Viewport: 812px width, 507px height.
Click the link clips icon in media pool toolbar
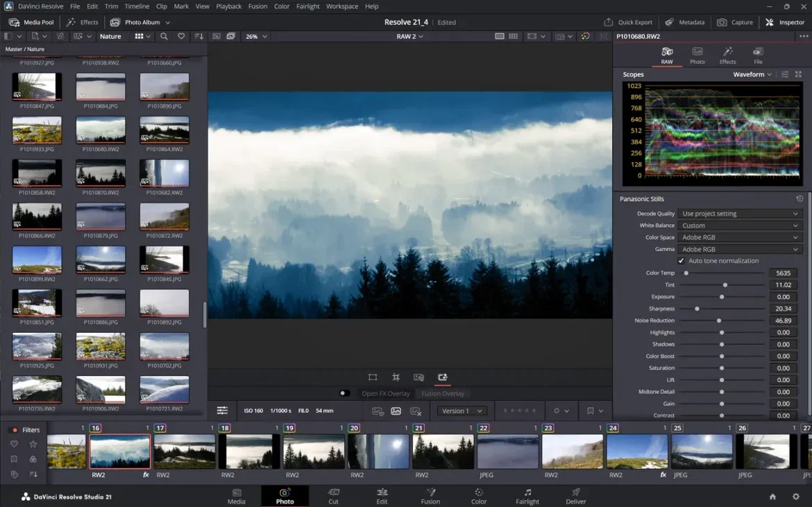point(60,36)
